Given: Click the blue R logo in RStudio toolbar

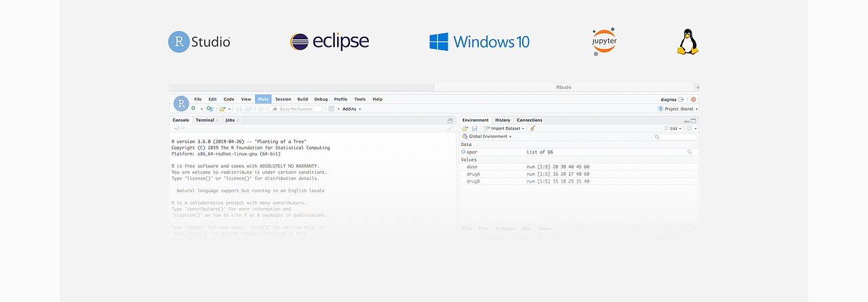Looking at the screenshot, I should click(181, 104).
